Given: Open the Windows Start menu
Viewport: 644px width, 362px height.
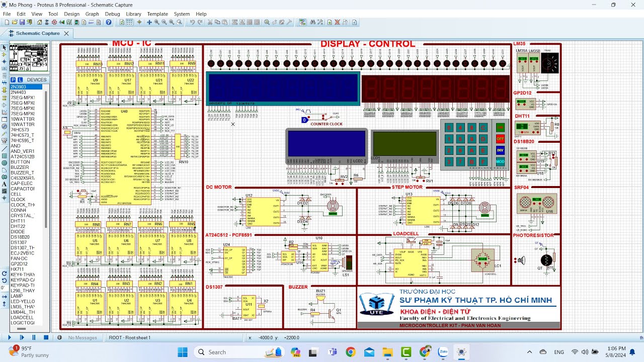Looking at the screenshot, I should pos(182,352).
